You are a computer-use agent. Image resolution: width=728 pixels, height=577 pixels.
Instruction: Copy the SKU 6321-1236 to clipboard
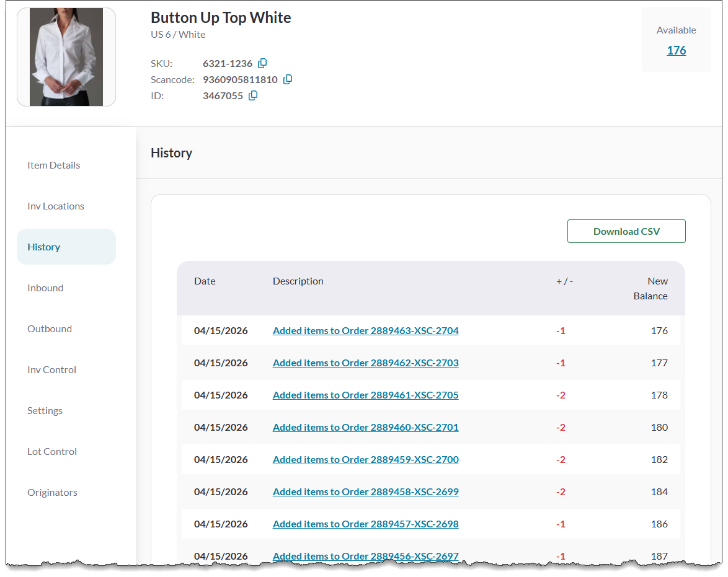[262, 63]
